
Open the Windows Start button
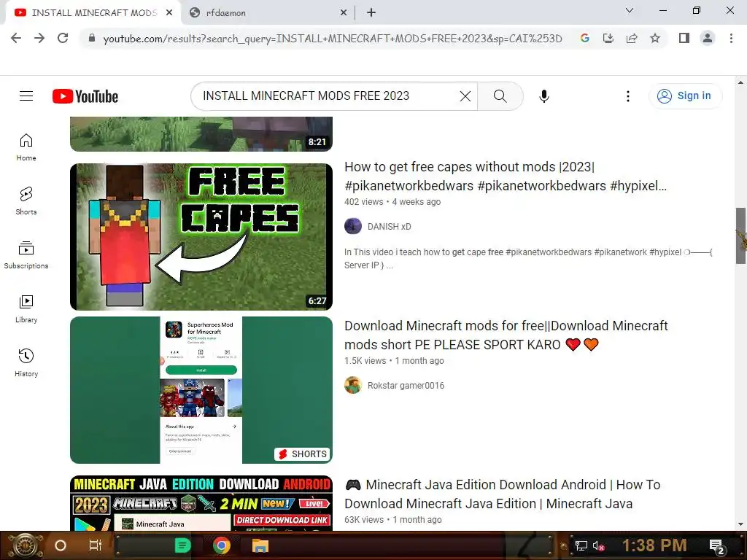25,545
